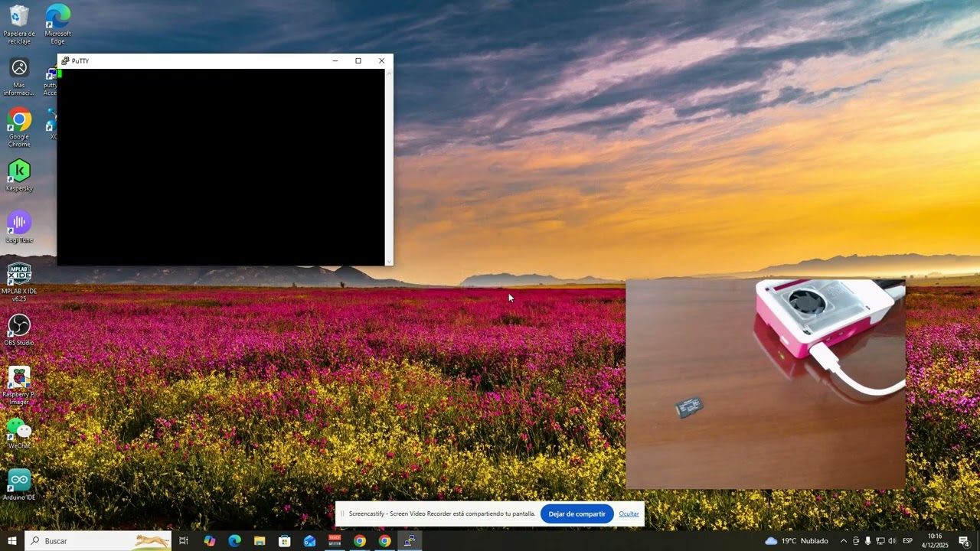Open the 19°C Nublado weather widget

(x=796, y=541)
